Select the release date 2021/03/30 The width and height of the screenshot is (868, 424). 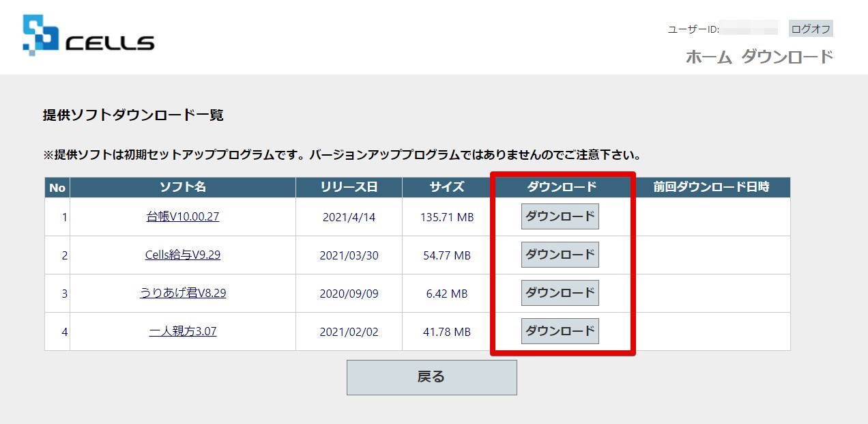click(349, 255)
